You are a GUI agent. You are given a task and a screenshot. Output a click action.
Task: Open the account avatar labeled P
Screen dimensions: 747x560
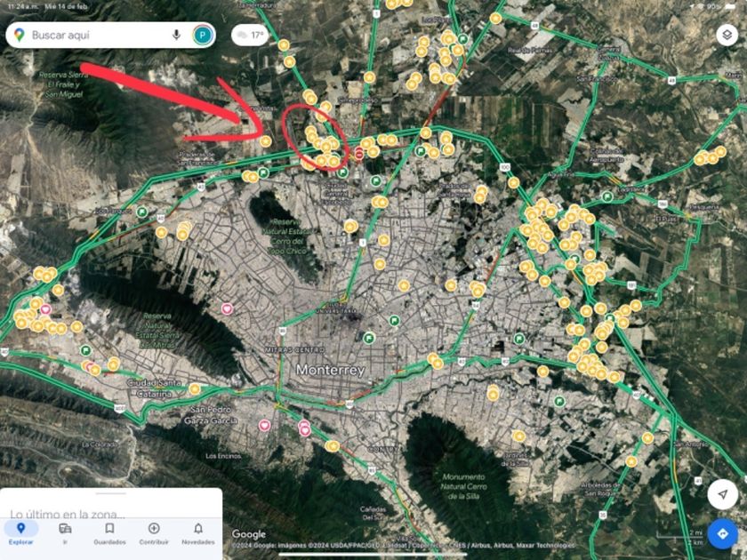tap(203, 36)
